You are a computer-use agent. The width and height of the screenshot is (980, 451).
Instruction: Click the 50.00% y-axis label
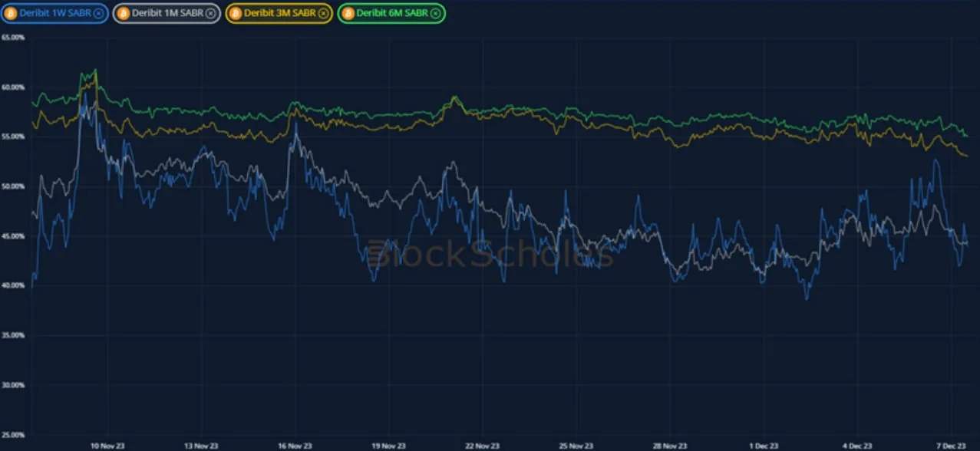click(x=13, y=186)
